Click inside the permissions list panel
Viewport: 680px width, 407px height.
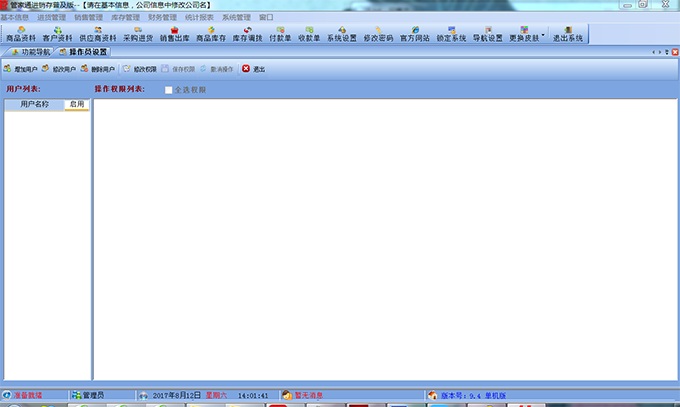(385, 239)
